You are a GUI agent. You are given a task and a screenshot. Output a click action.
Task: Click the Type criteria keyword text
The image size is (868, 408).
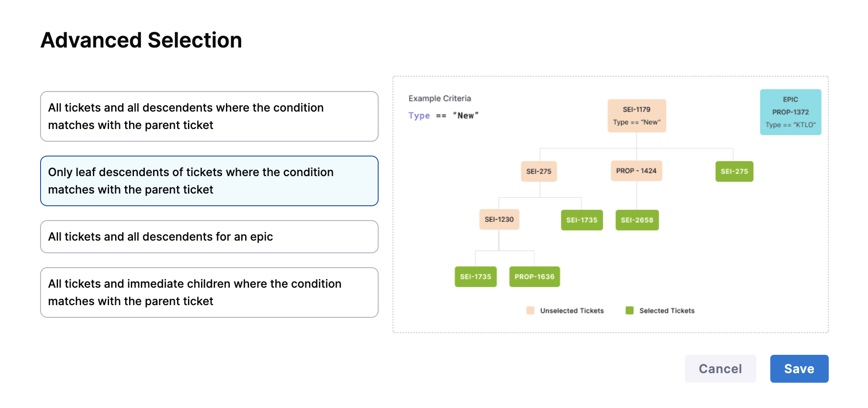click(x=419, y=116)
